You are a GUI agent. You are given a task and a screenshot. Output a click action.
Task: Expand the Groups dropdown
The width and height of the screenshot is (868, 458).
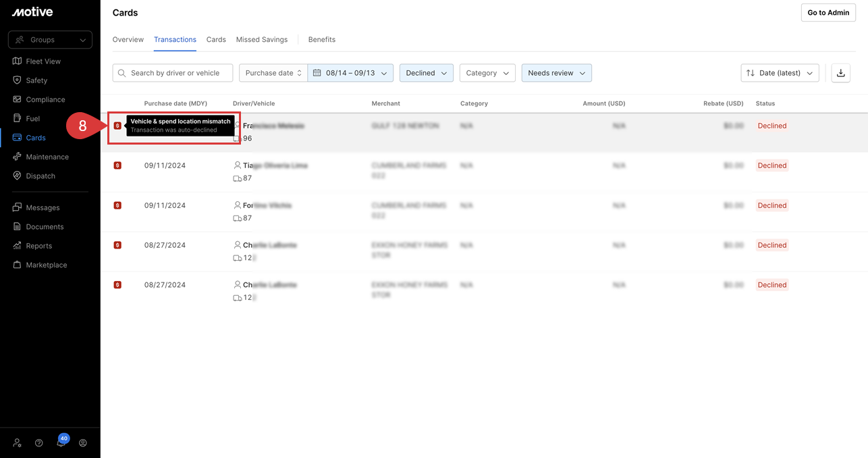pos(50,40)
